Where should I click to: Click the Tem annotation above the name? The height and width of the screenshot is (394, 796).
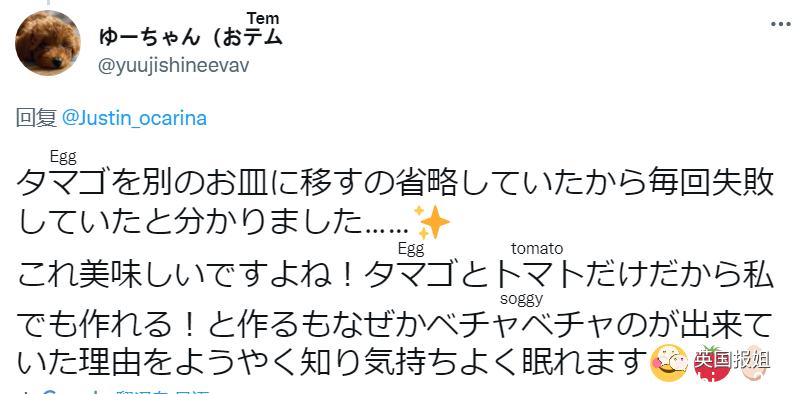(x=263, y=19)
